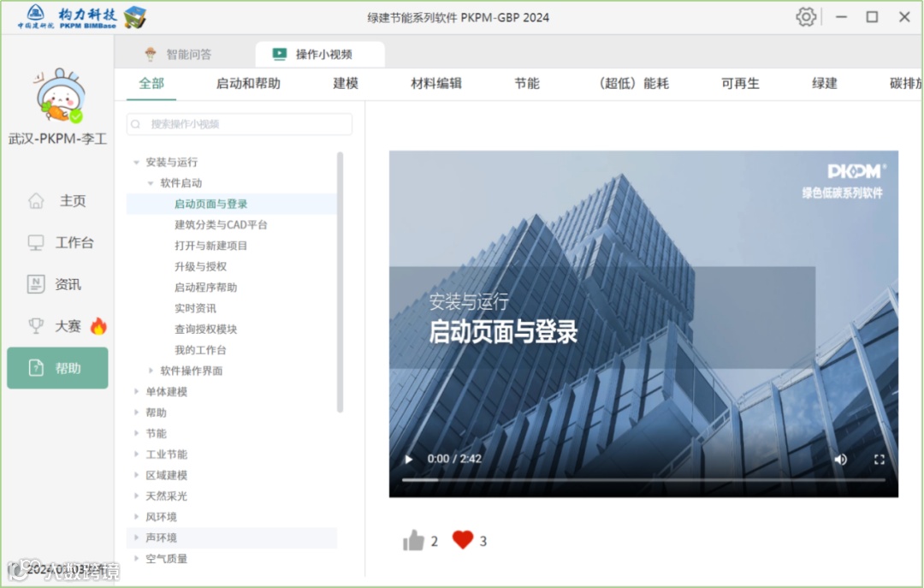The image size is (924, 588).
Task: Open the 资讯 sidebar button
Action: pos(58,284)
